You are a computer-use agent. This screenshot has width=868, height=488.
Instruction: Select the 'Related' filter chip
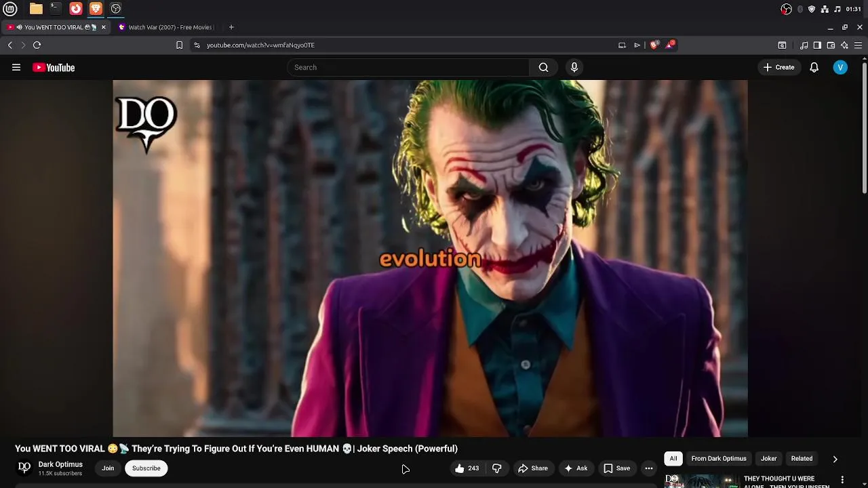coord(802,459)
